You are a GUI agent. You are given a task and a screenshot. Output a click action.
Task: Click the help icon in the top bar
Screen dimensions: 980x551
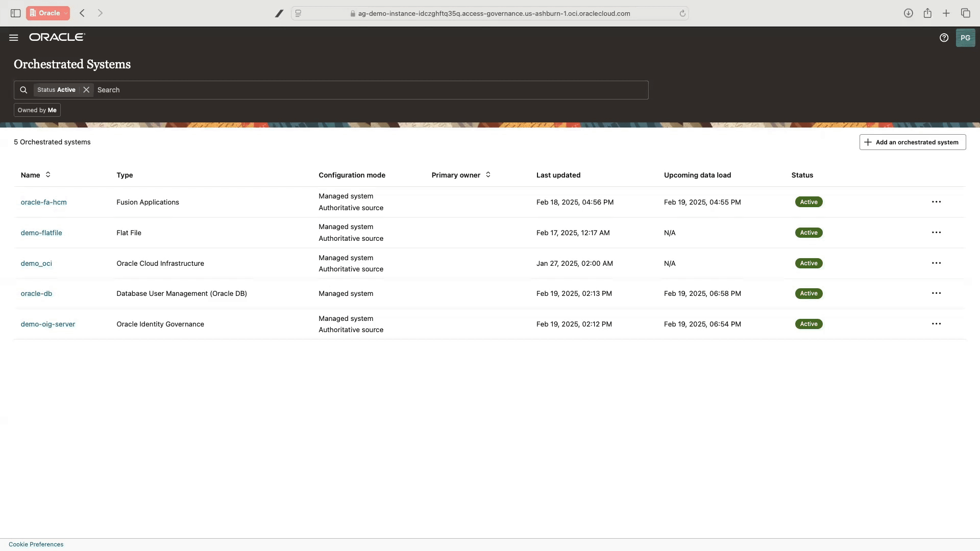pyautogui.click(x=944, y=37)
